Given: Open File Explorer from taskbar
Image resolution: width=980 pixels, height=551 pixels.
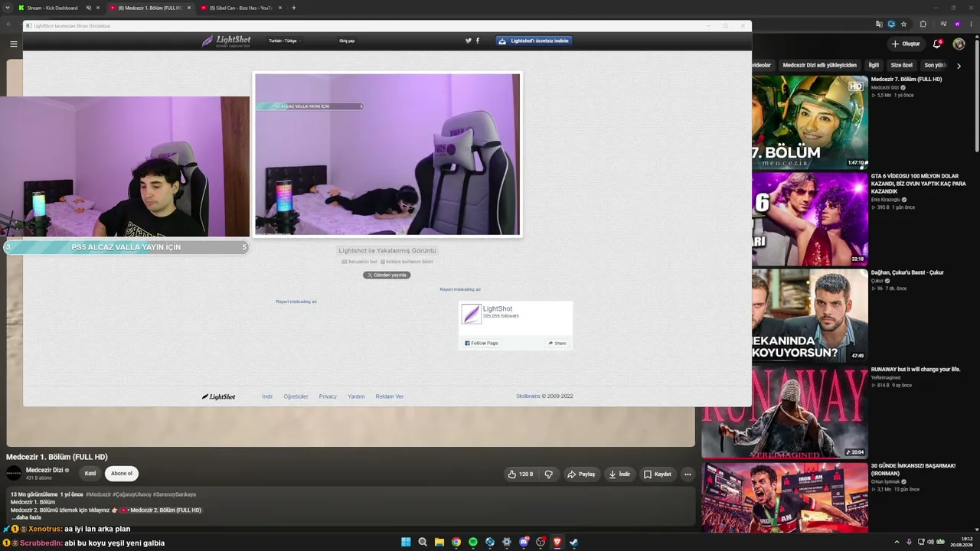Looking at the screenshot, I should pos(439,542).
